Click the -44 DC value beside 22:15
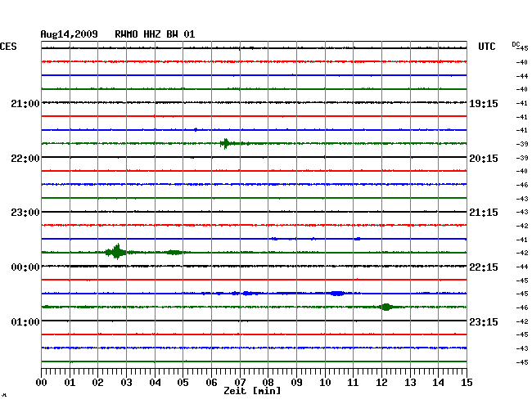 tap(522, 267)
